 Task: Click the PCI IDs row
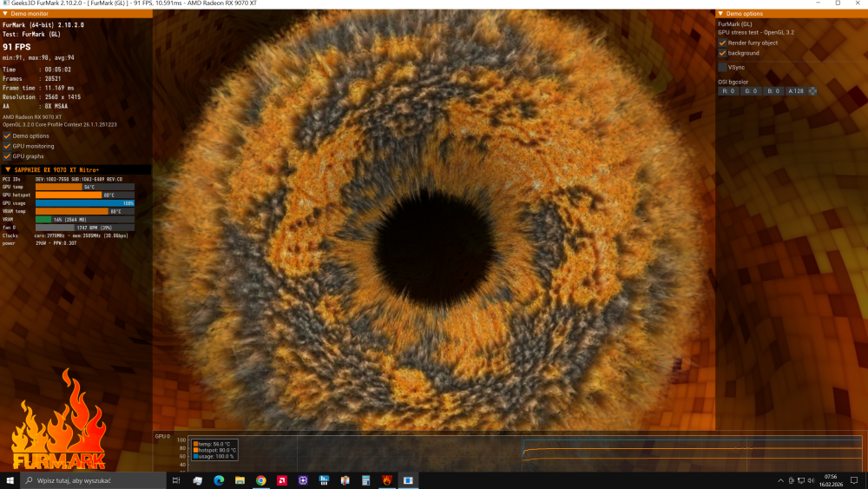click(x=62, y=180)
